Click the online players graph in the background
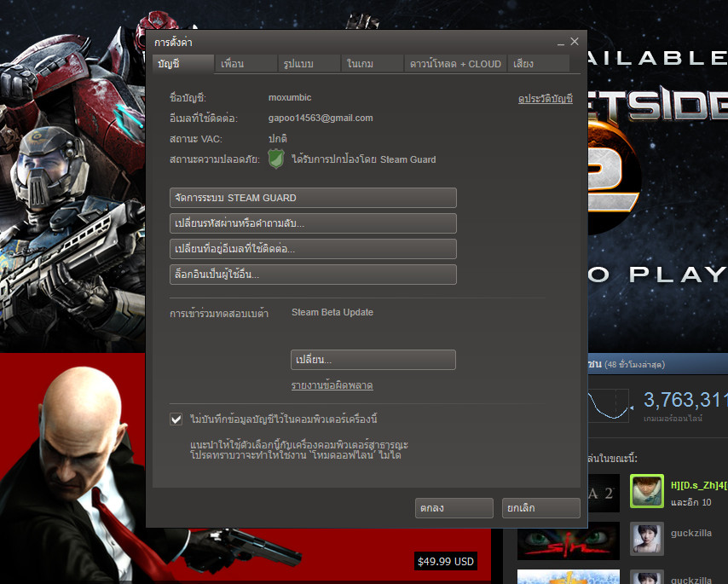 pyautogui.click(x=610, y=405)
